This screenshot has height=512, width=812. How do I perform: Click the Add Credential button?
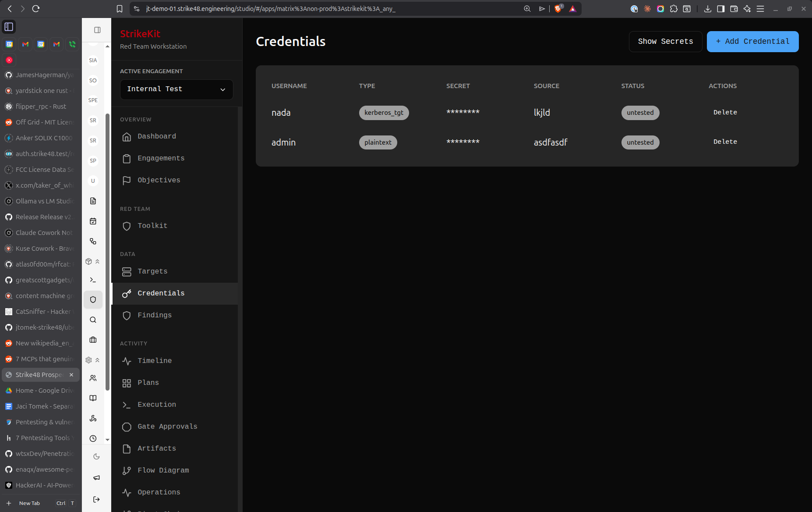click(x=752, y=42)
